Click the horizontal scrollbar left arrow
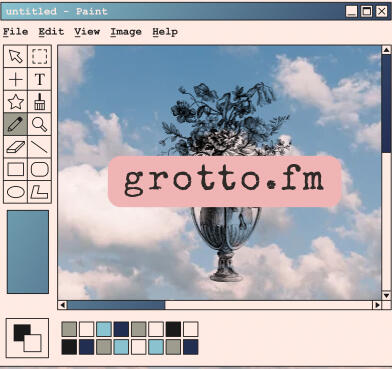Viewport: 392px width, 369px height. [62, 305]
